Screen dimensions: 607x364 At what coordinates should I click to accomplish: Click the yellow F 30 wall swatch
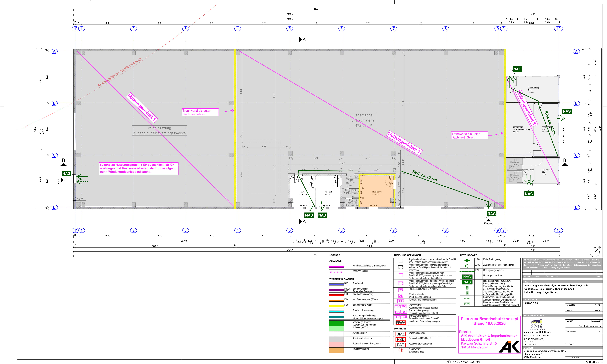pyautogui.click(x=336, y=306)
